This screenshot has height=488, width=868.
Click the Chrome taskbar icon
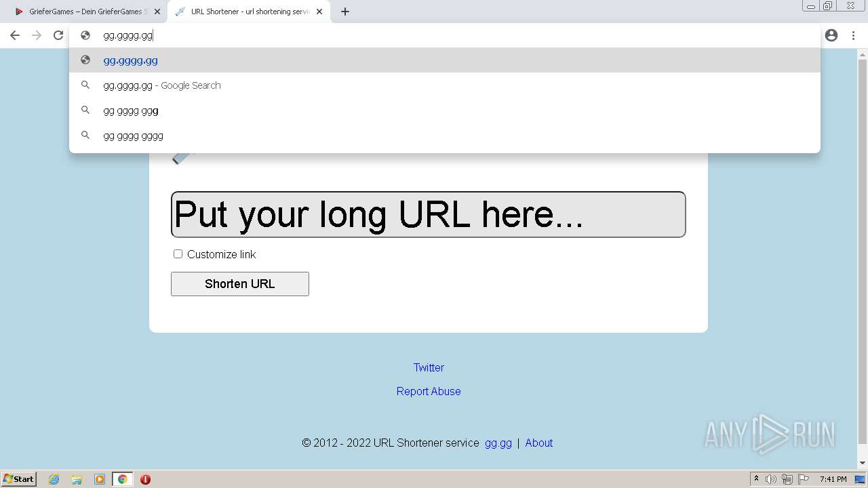122,479
